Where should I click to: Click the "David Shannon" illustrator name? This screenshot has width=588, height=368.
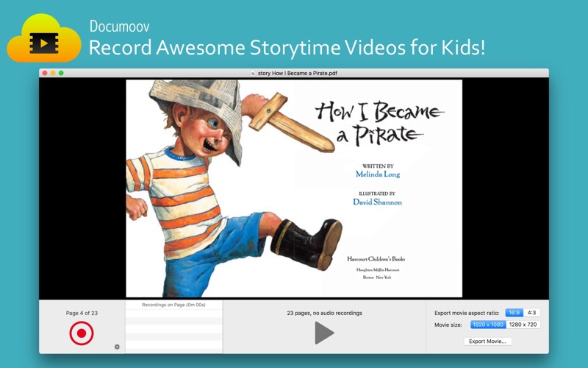coord(377,202)
